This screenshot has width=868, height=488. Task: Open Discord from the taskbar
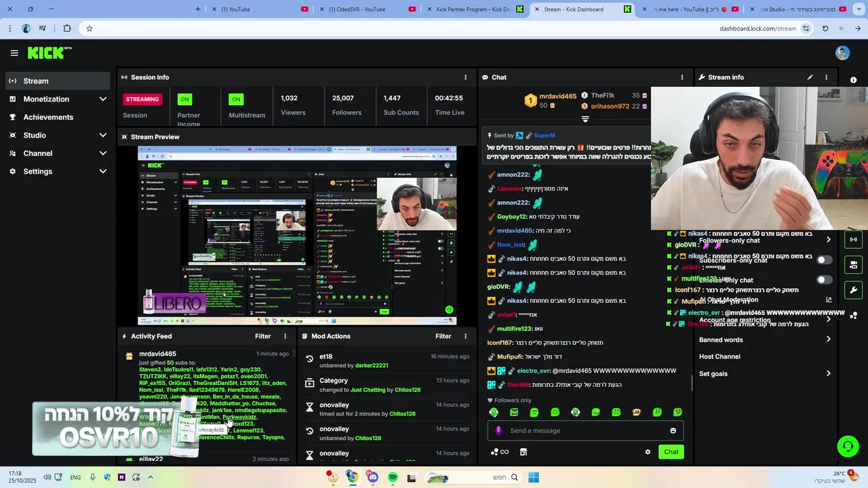point(372,478)
